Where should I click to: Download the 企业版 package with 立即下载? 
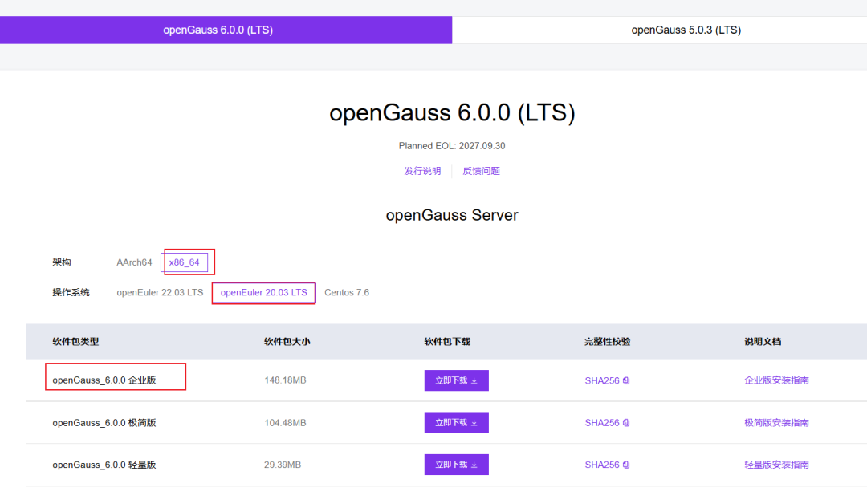click(x=456, y=380)
